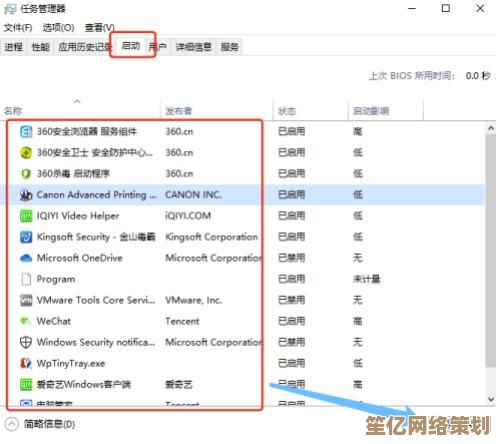
Task: Select the 360安全浏览器 服务组件 name
Action: point(87,131)
